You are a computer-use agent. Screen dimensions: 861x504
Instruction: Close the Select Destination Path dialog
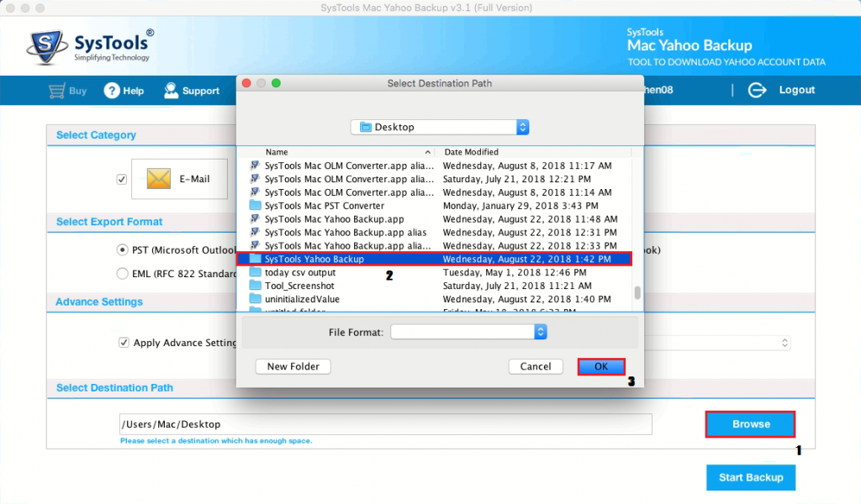pyautogui.click(x=246, y=83)
